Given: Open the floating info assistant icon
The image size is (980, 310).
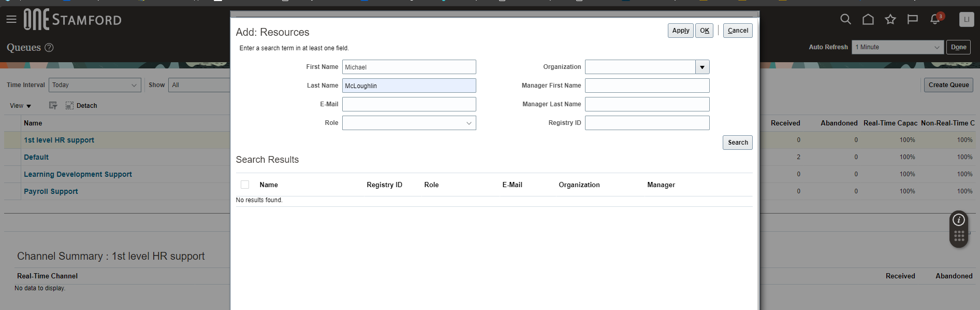Looking at the screenshot, I should pyautogui.click(x=959, y=220).
